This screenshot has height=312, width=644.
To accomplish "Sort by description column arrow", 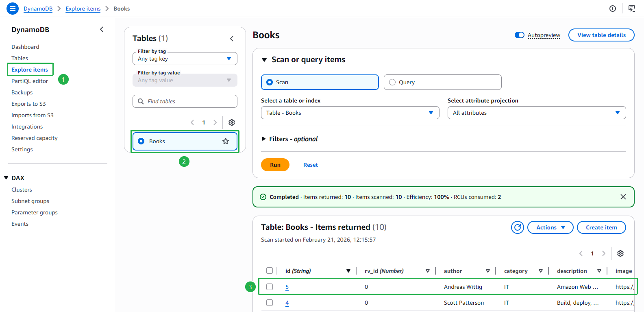I will click(x=599, y=271).
